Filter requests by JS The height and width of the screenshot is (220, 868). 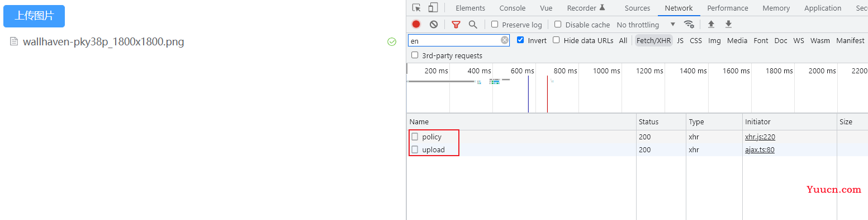680,40
